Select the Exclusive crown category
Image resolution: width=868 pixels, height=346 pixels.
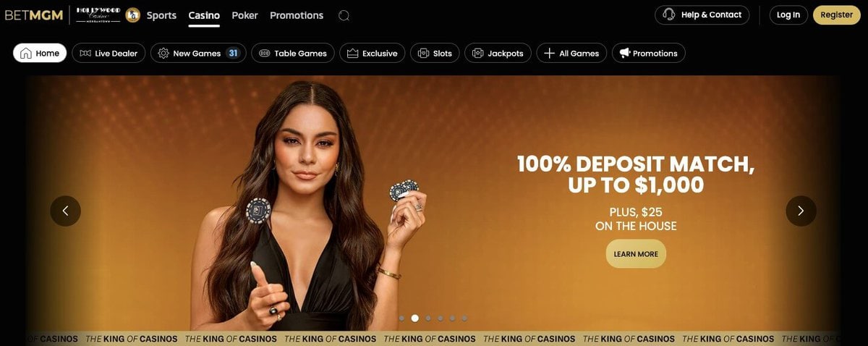coord(373,53)
